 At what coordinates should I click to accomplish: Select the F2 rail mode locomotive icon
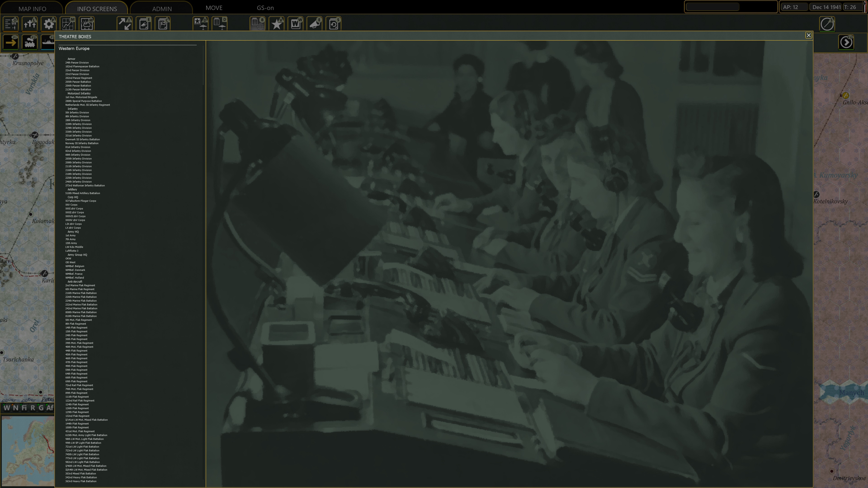30,42
